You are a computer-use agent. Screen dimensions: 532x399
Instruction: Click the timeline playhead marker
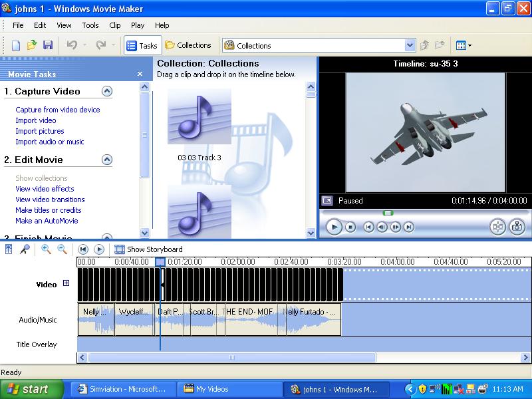(x=160, y=261)
